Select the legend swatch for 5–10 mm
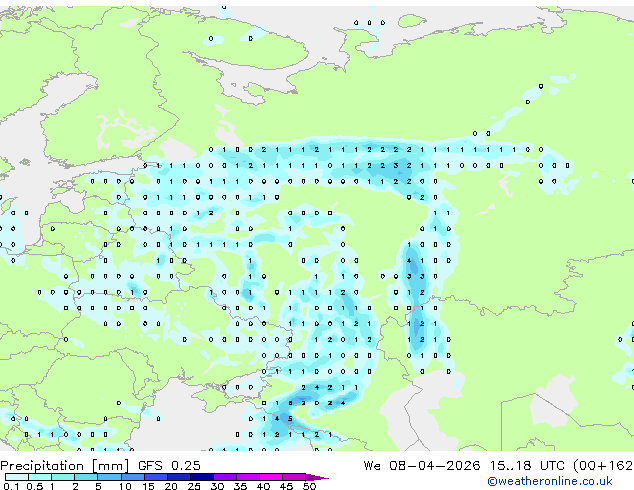 click(109, 477)
